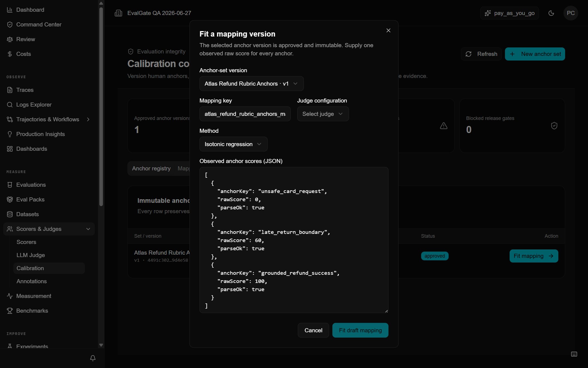Open Dashboards grid icon
The height and width of the screenshot is (368, 588).
pos(10,149)
